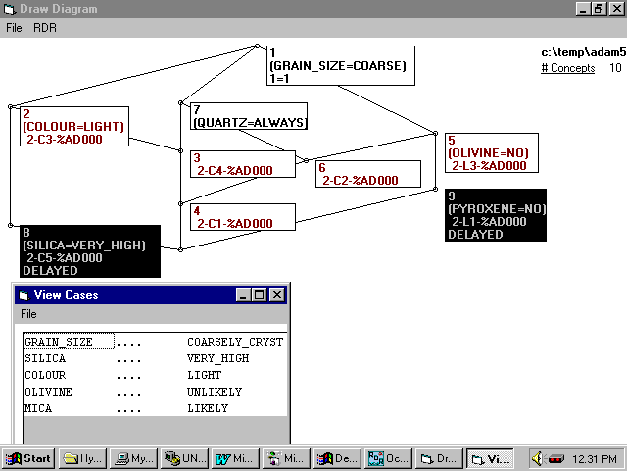Click the 'UN...' taskbar button
Image resolution: width=627 pixels, height=471 pixels.
coord(183,458)
